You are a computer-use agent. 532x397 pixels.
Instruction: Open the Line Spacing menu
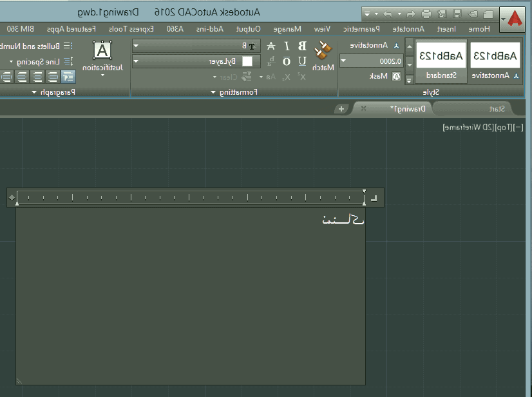pyautogui.click(x=41, y=62)
